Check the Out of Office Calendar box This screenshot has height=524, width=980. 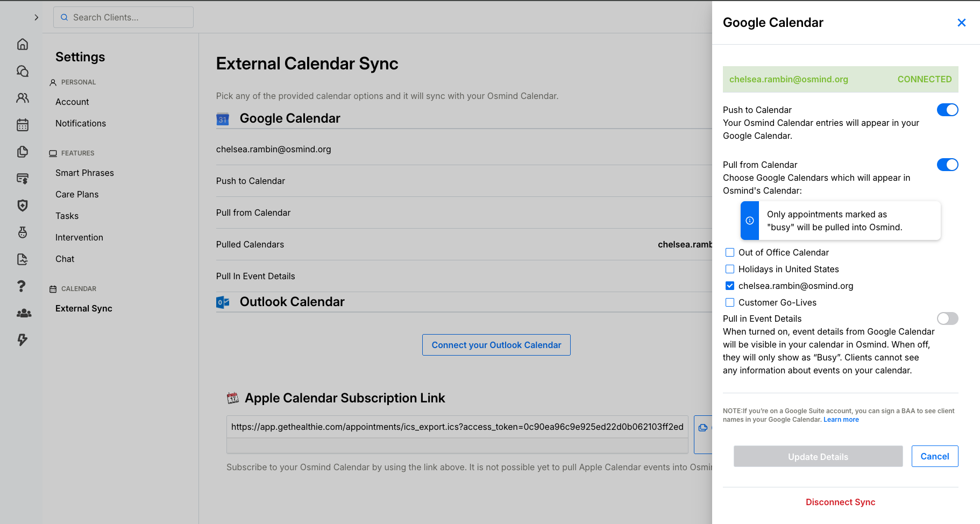(x=730, y=252)
